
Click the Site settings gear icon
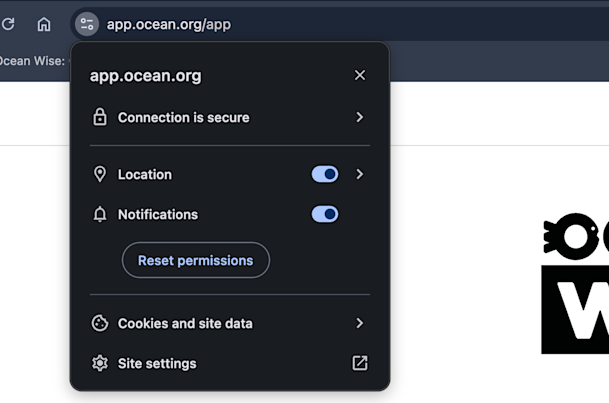click(100, 363)
